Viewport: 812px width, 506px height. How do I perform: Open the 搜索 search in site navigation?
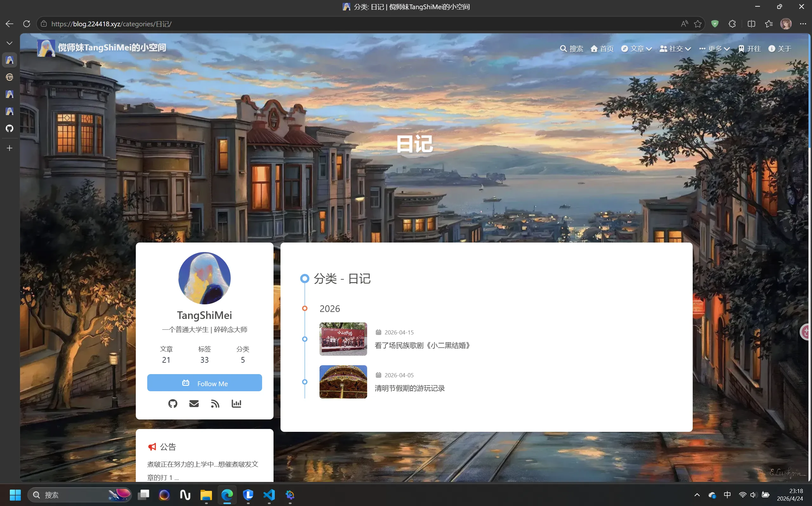point(571,49)
